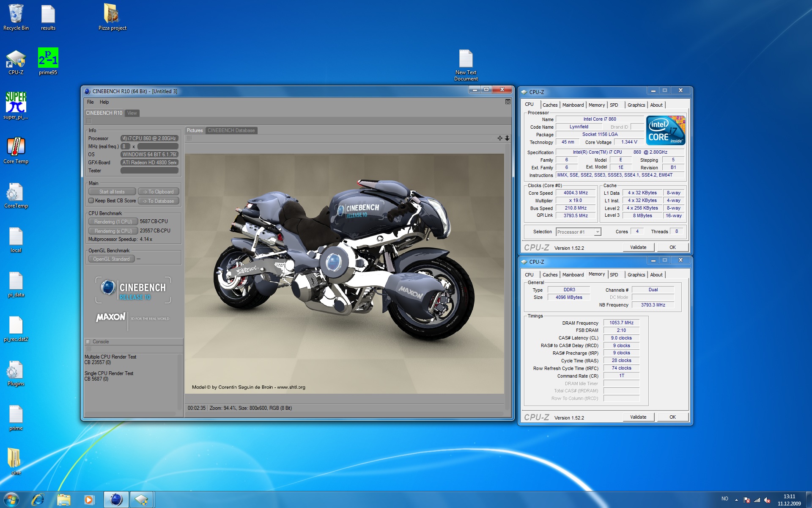This screenshot has width=812, height=508.
Task: Open Memory tab in upper CPU-Z window
Action: coord(596,105)
